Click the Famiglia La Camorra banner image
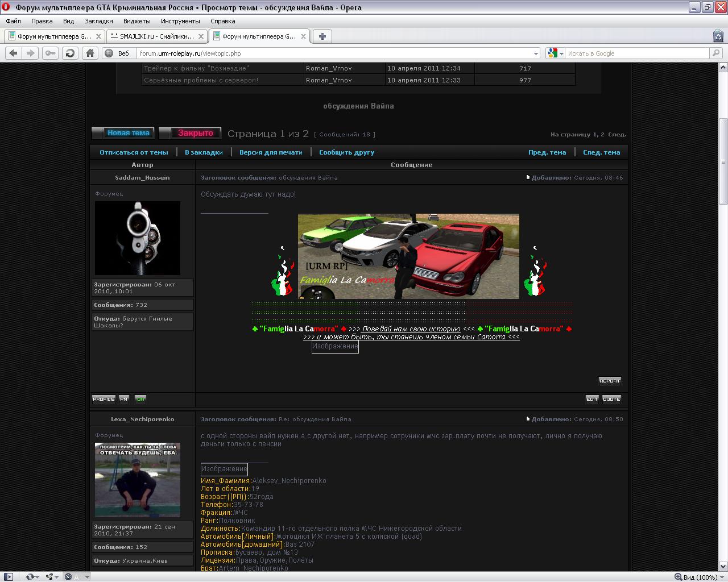This screenshot has width=728, height=582. coord(408,256)
